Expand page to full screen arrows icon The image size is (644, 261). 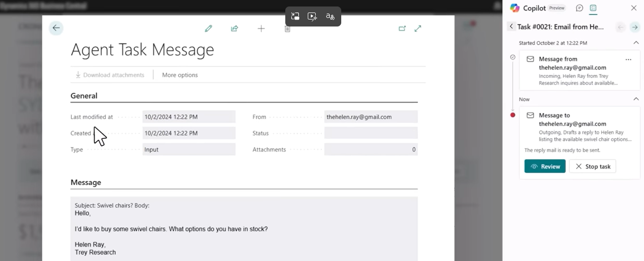pos(418,28)
